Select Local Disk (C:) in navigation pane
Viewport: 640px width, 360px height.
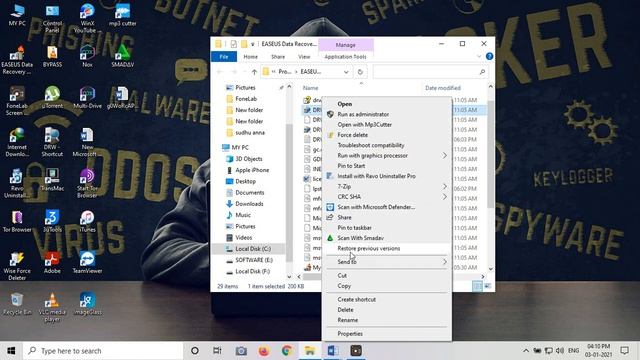[253, 249]
